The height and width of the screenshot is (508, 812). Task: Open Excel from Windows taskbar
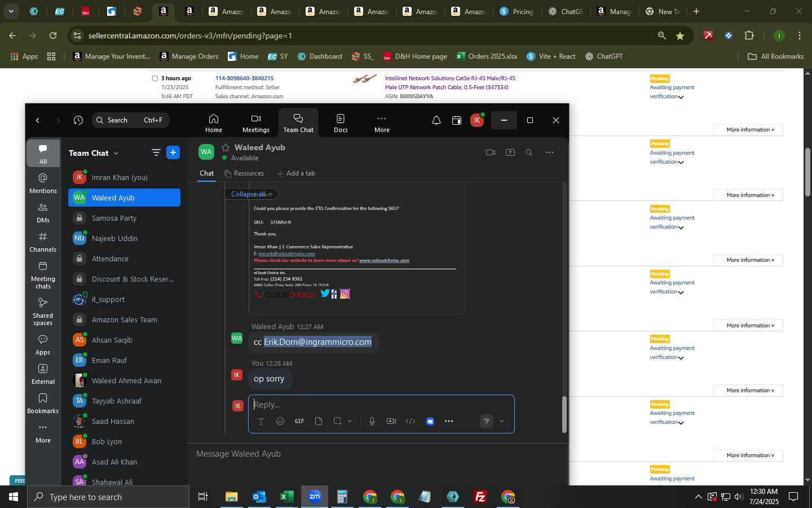pos(286,497)
